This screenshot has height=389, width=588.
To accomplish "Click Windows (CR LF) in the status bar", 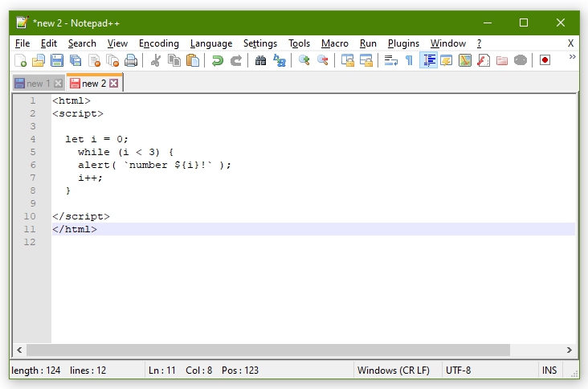I will click(394, 371).
